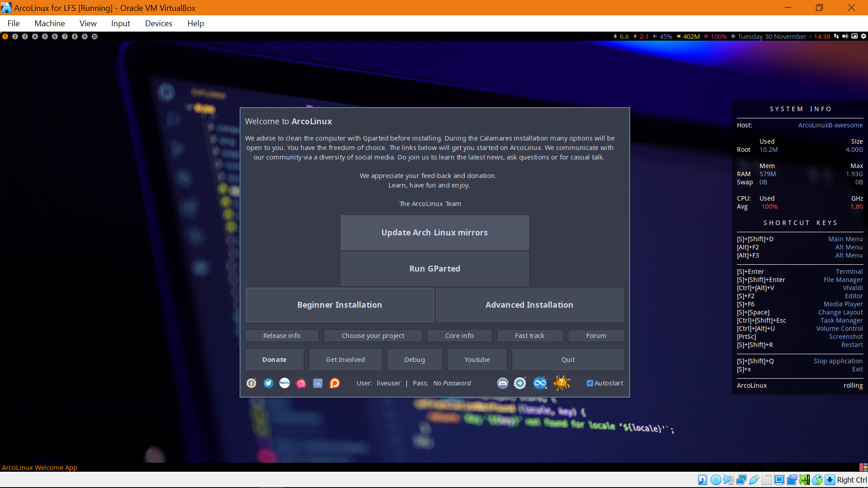The image size is (868, 488).
Task: Click Update Arch Linux mirrors button
Action: point(434,233)
